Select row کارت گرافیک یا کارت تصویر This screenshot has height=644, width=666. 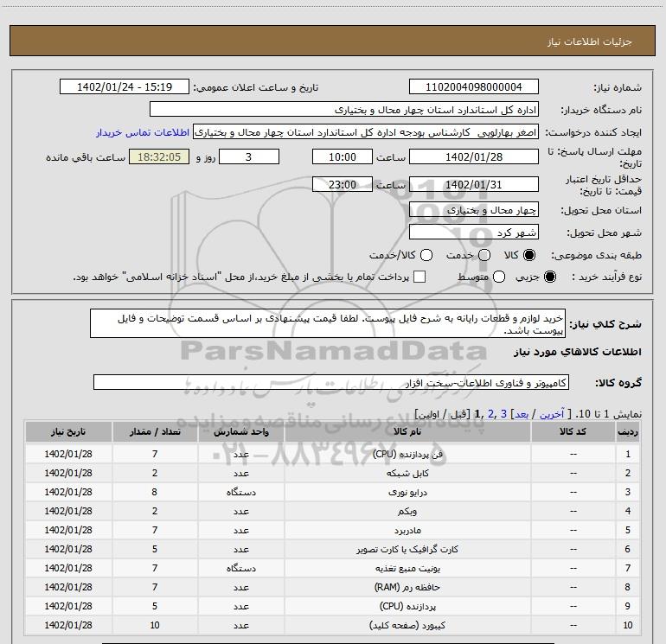click(332, 549)
